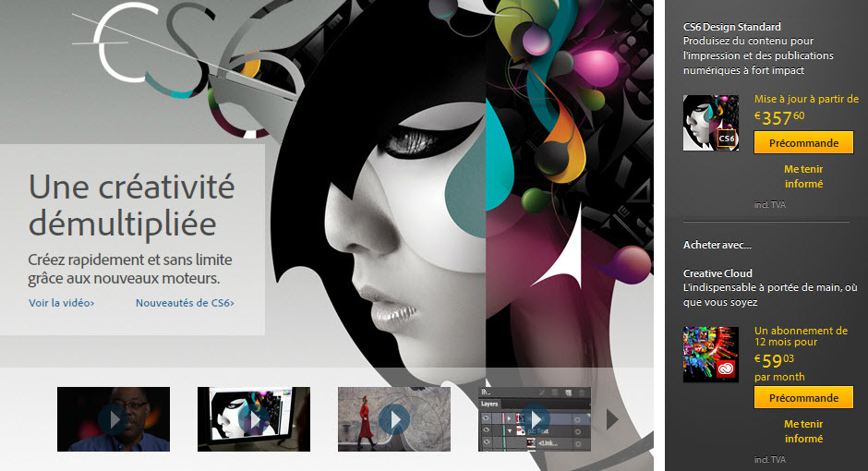Click "Un abonnement de 12 mois pour" text
Screen dimensions: 868x471
[801, 336]
